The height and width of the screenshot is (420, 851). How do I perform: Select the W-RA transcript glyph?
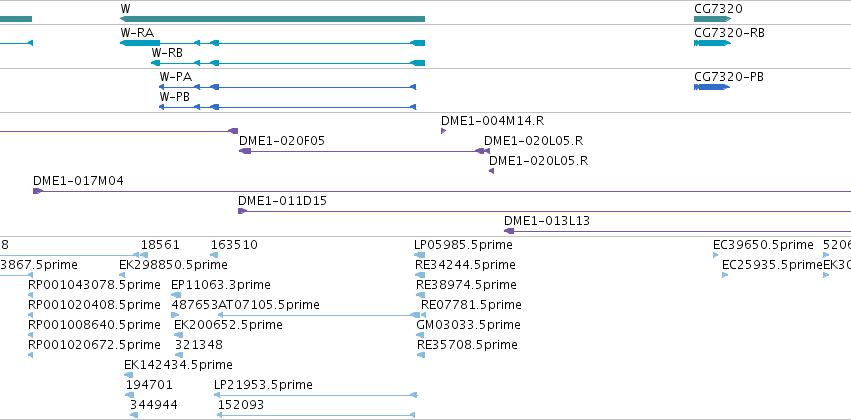(272, 43)
